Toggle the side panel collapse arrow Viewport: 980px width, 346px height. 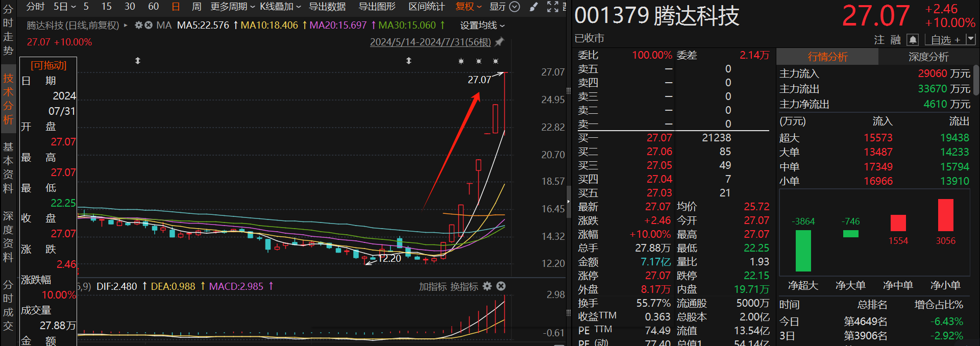pos(568,202)
